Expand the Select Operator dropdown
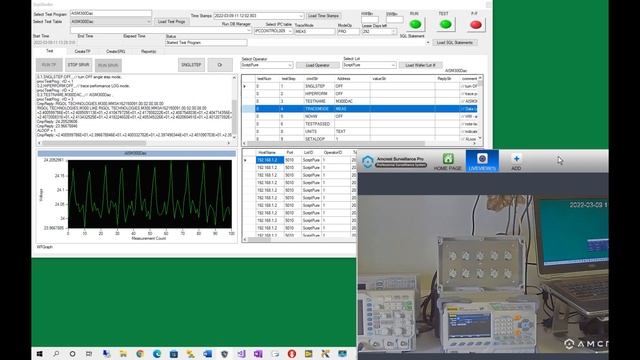Image resolution: width=640 pixels, height=360 pixels. (267, 65)
